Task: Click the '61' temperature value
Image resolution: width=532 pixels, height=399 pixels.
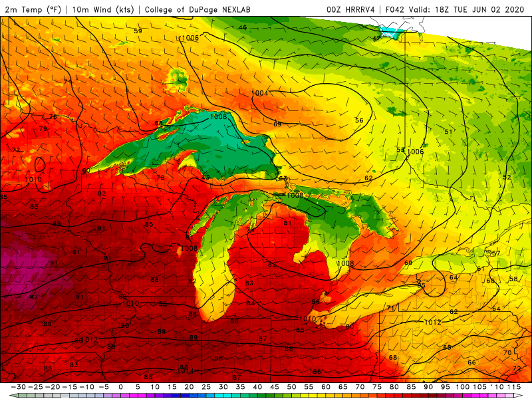Action: [480, 269]
